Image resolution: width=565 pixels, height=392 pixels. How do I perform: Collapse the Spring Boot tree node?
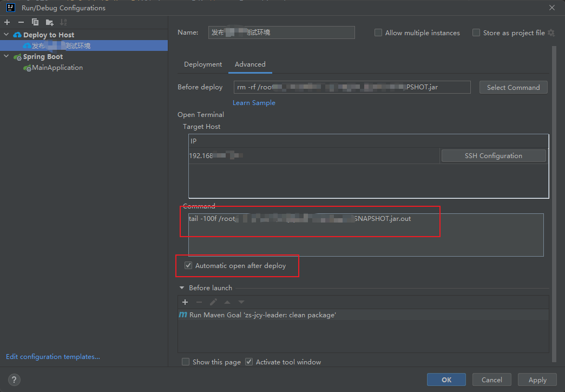6,56
